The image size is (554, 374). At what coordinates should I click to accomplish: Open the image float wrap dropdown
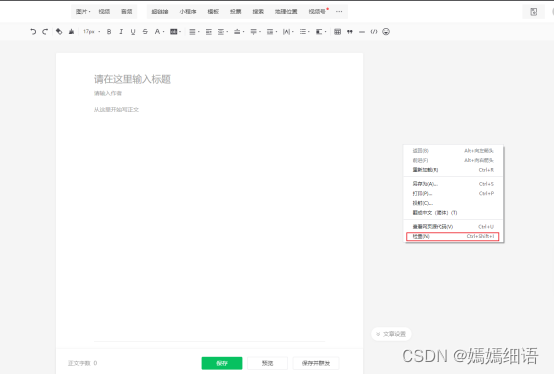[320, 32]
